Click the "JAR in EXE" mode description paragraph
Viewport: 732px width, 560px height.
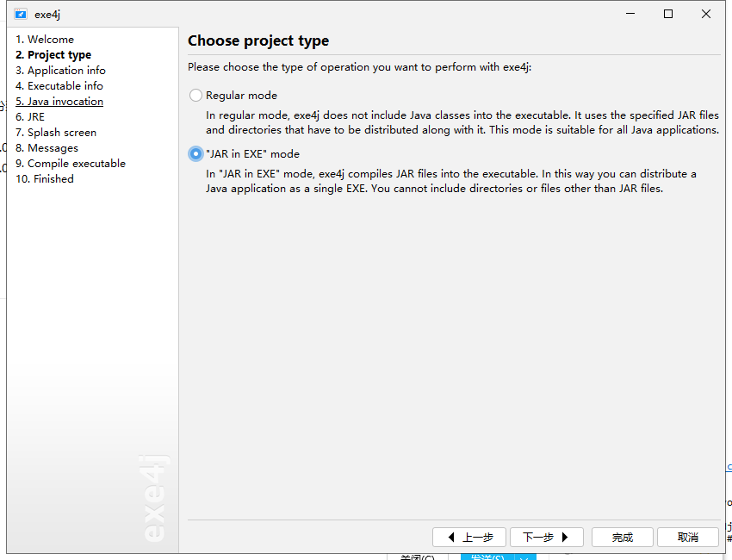tap(451, 181)
